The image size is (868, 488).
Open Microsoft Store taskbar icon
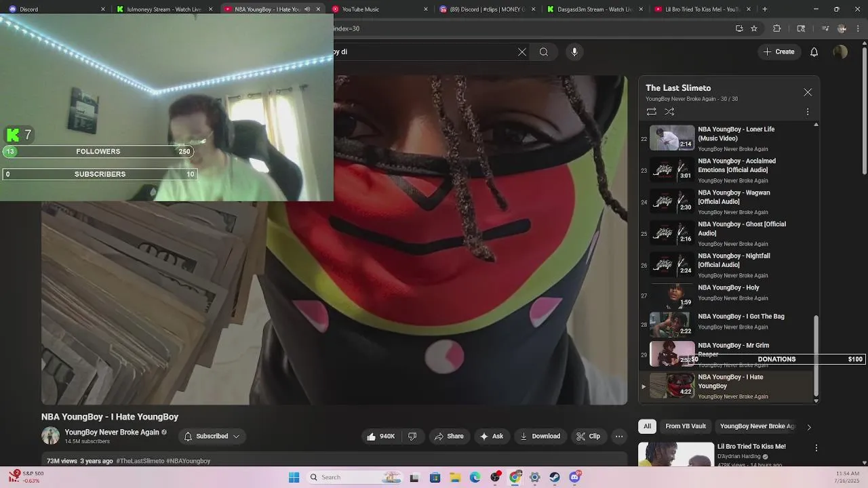click(x=435, y=477)
